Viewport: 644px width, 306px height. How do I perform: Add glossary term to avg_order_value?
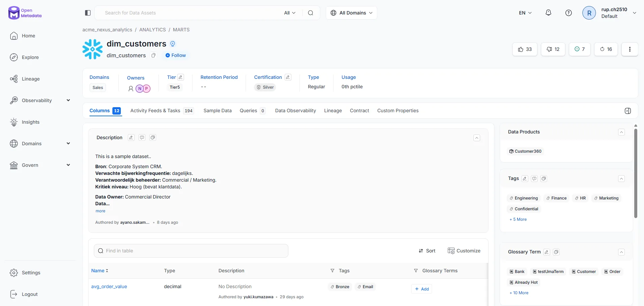coord(422,289)
